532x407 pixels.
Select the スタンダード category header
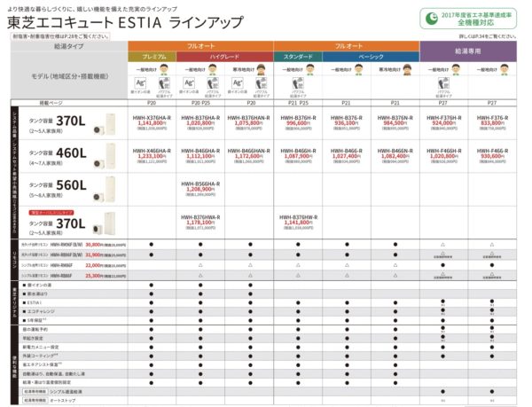tap(298, 57)
